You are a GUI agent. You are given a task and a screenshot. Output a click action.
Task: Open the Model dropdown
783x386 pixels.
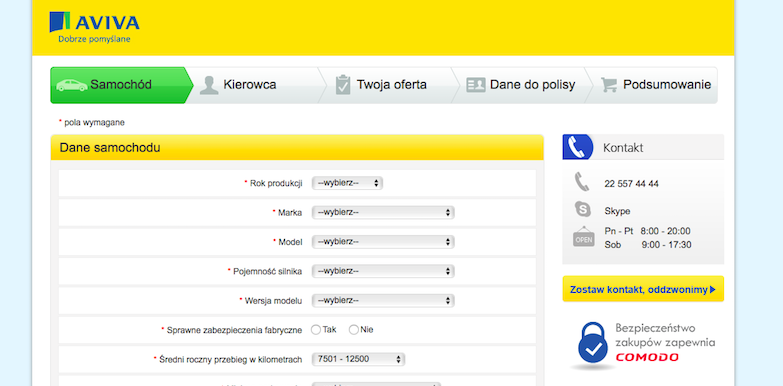(x=383, y=242)
